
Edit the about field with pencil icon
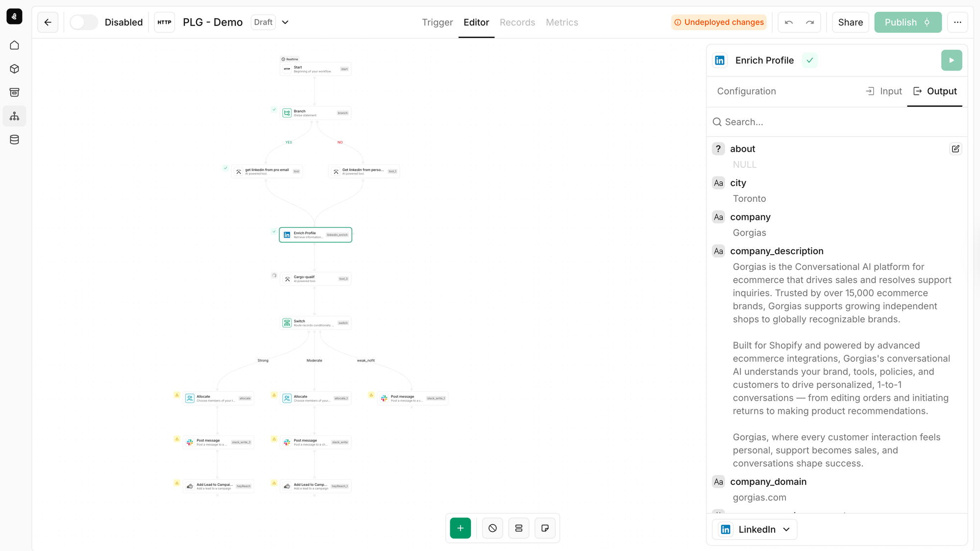pos(955,149)
